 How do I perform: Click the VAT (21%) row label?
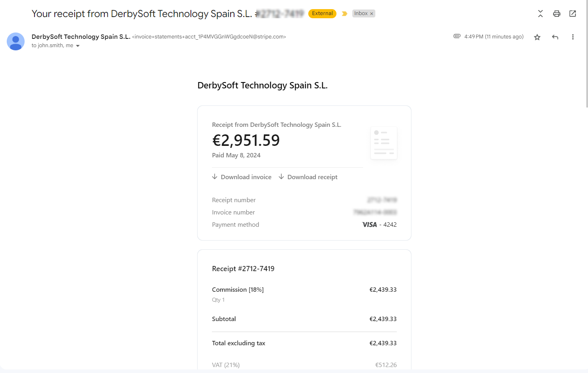click(226, 365)
